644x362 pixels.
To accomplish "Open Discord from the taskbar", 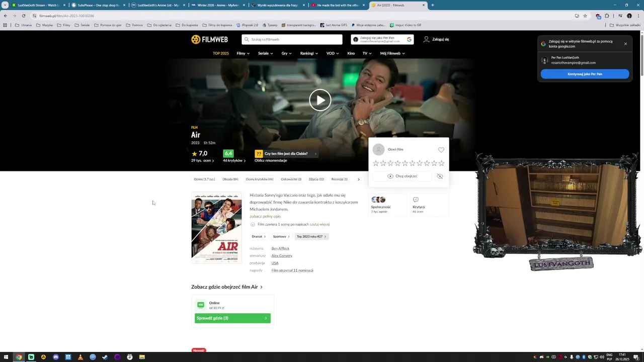I will coord(55,357).
